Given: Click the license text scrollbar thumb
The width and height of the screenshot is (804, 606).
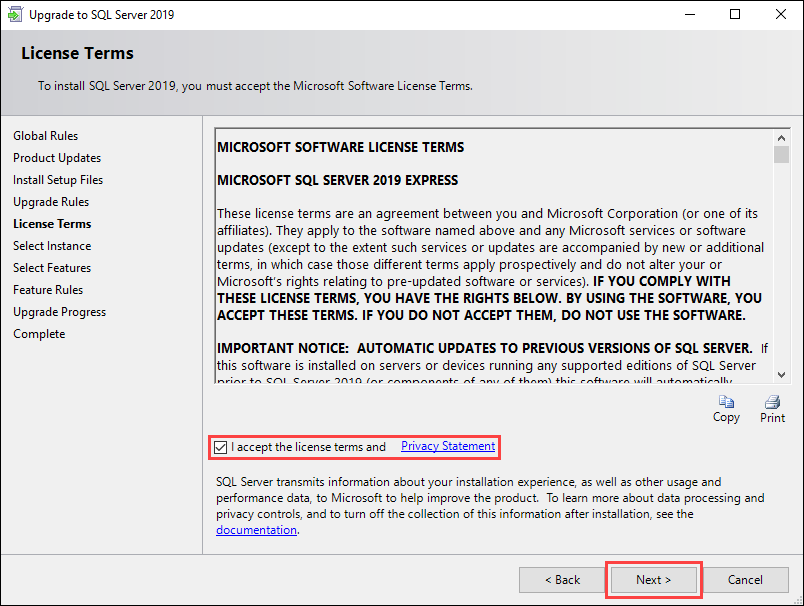Looking at the screenshot, I should point(780,154).
